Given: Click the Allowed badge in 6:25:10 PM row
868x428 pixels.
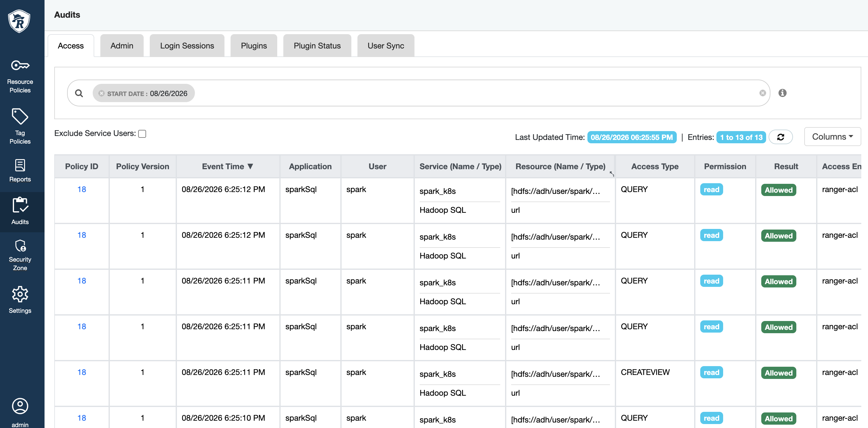Looking at the screenshot, I should coord(778,419).
